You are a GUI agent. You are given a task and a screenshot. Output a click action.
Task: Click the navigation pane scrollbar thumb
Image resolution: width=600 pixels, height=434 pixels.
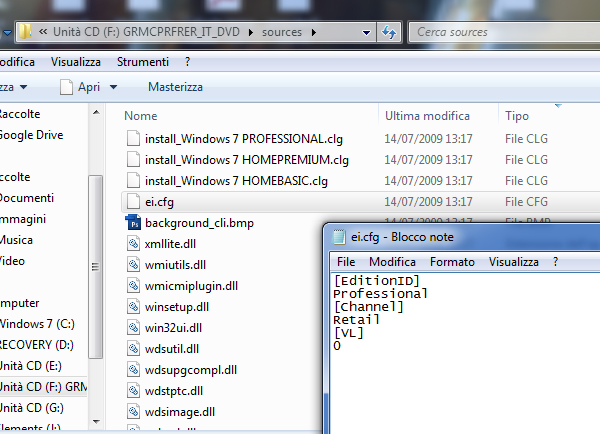pyautogui.click(x=96, y=267)
